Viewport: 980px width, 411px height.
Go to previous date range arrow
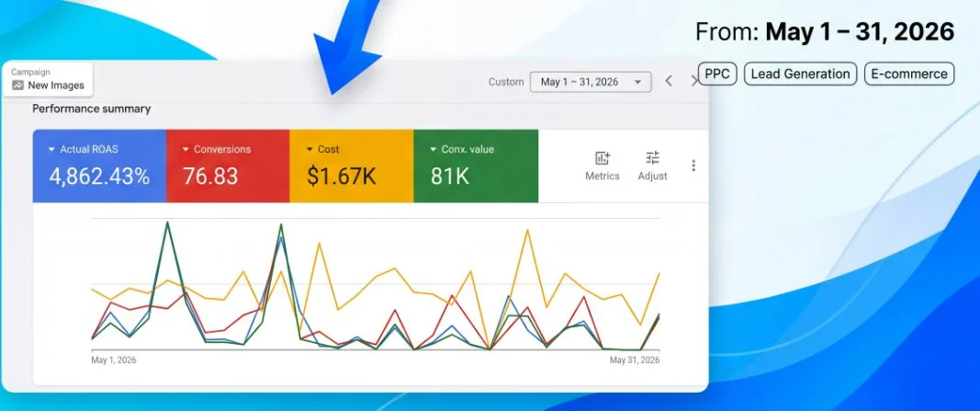[x=669, y=81]
